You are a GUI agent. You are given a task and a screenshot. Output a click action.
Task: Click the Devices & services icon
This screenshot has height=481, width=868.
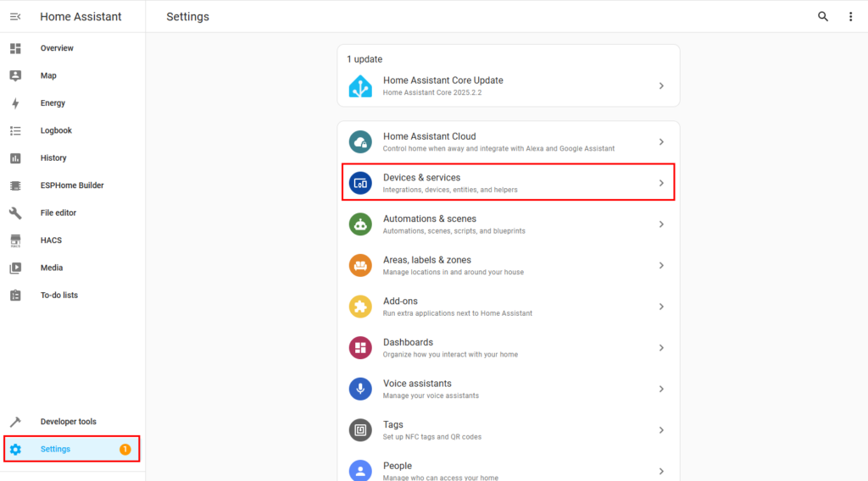click(360, 183)
